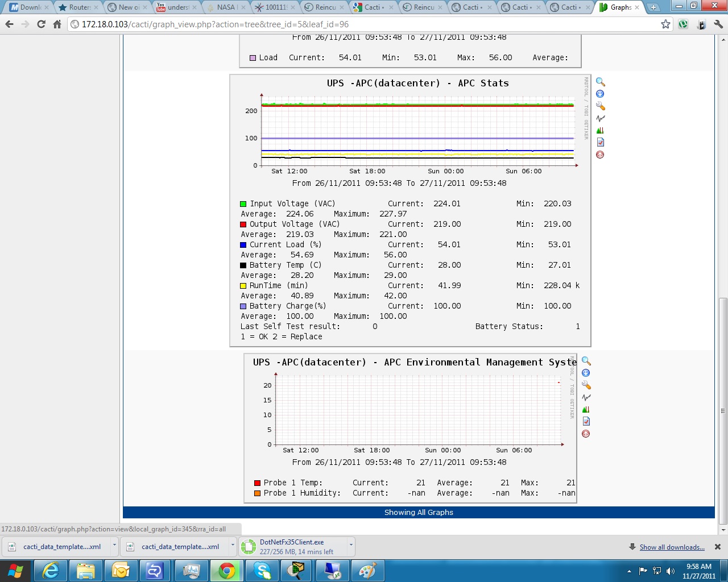Screen dimensions: 728x582
Task: Click checkmark document icon beside APC Stats graph
Action: [600, 142]
